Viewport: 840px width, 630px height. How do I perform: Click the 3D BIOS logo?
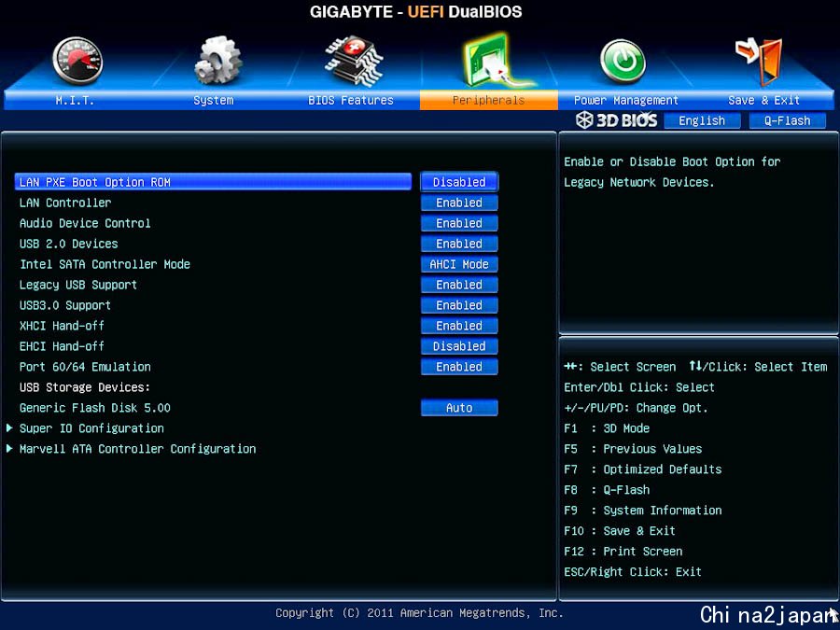point(617,120)
